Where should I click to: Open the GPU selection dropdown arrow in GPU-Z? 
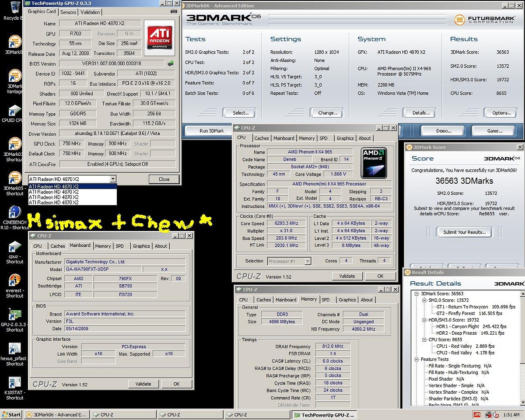tap(113, 179)
